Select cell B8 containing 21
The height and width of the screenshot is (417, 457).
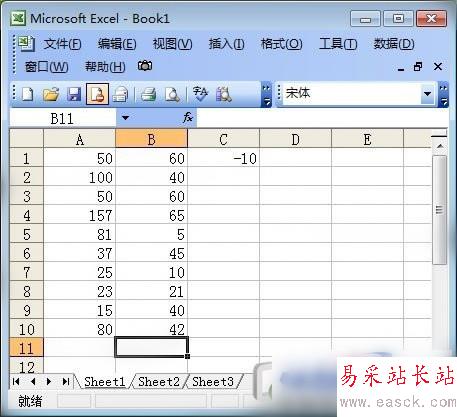(151, 291)
